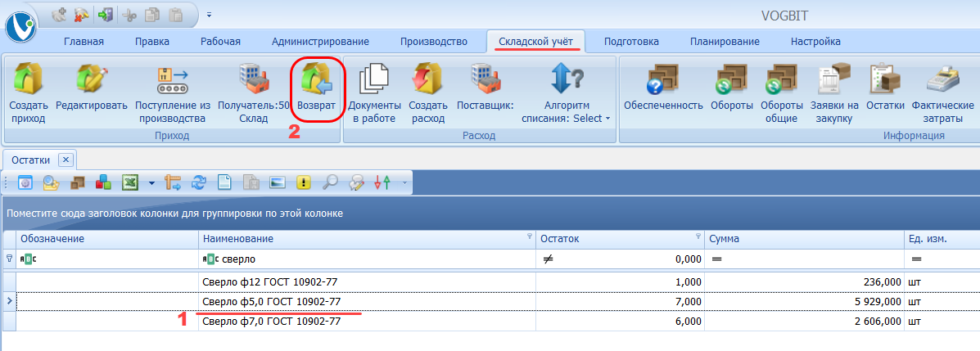
Task: Click the Обороты общие button
Action: pyautogui.click(x=781, y=94)
